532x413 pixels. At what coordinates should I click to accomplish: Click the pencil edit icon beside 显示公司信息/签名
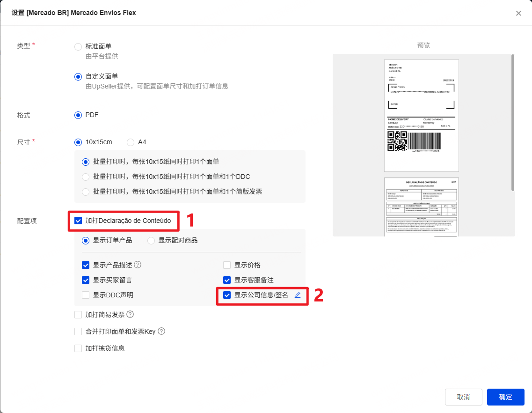pos(298,295)
